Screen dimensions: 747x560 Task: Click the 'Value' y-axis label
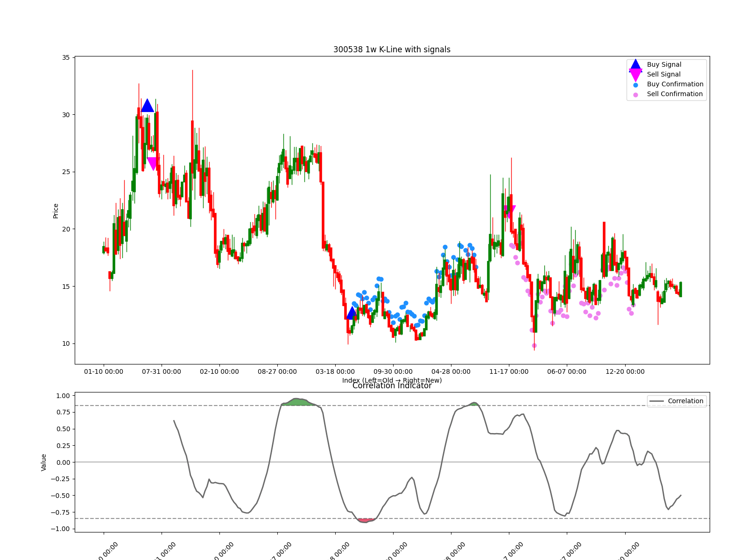click(x=44, y=462)
